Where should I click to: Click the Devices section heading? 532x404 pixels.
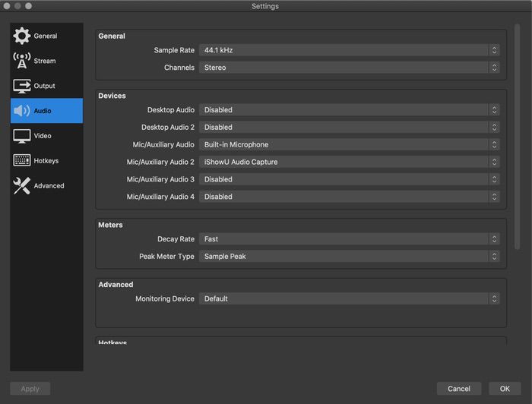pos(112,96)
